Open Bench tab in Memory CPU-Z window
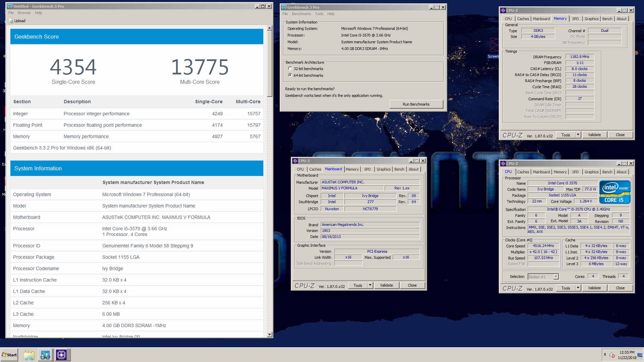This screenshot has height=362, width=644. click(607, 19)
